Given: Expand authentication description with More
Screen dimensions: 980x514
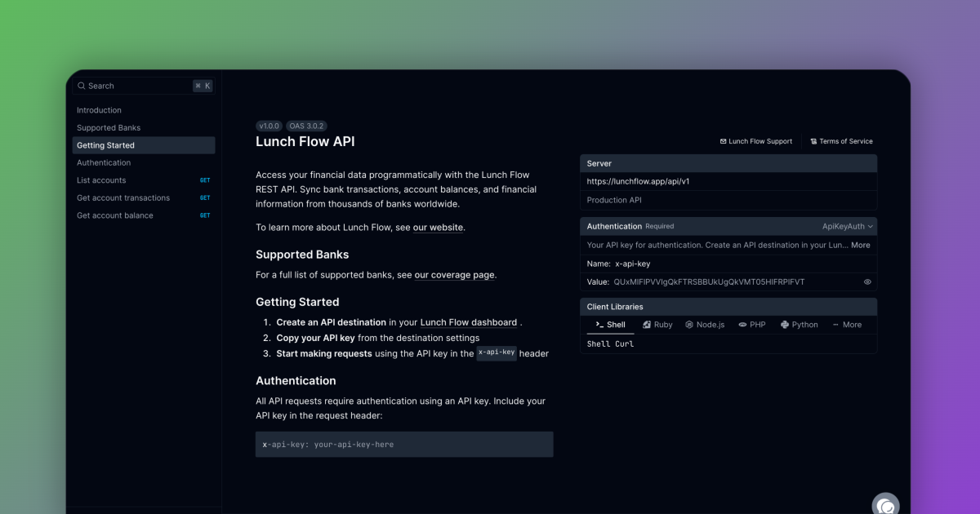Looking at the screenshot, I should (860, 245).
